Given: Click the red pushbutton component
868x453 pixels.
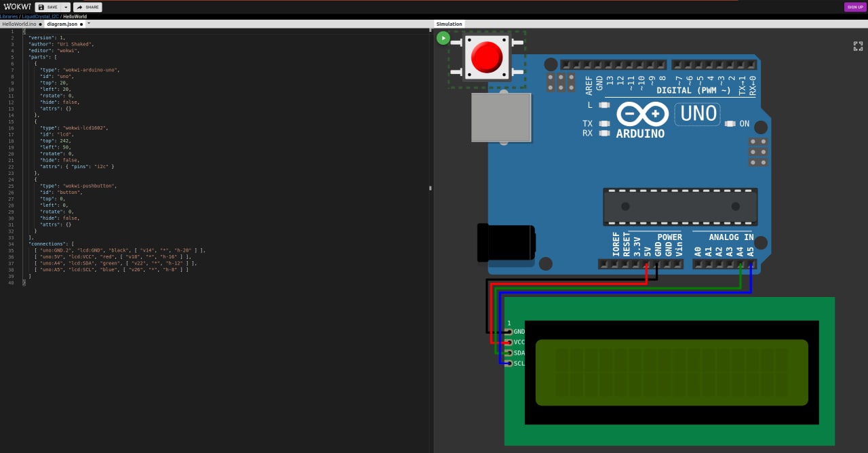Looking at the screenshot, I should click(x=487, y=57).
